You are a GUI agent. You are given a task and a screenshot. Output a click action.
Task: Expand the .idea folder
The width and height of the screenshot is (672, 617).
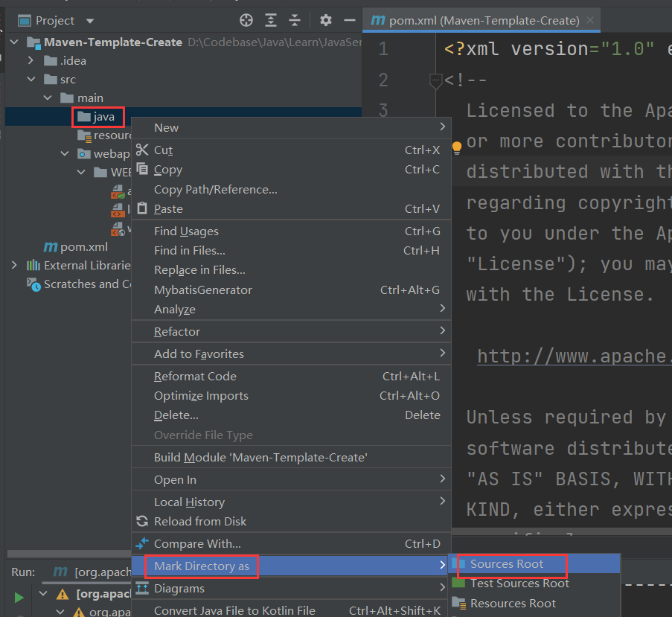pos(31,61)
